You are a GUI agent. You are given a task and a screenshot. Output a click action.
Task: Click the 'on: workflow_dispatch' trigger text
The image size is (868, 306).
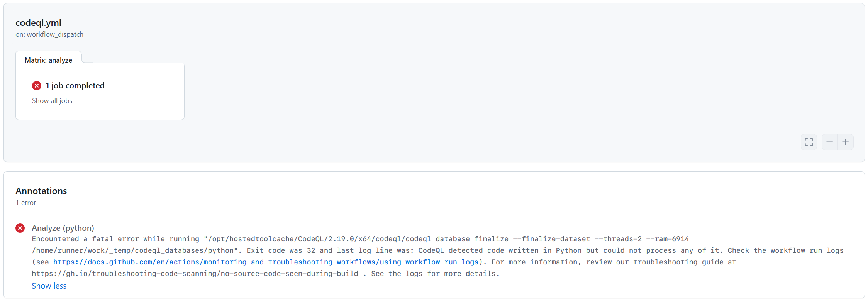pyautogui.click(x=49, y=34)
